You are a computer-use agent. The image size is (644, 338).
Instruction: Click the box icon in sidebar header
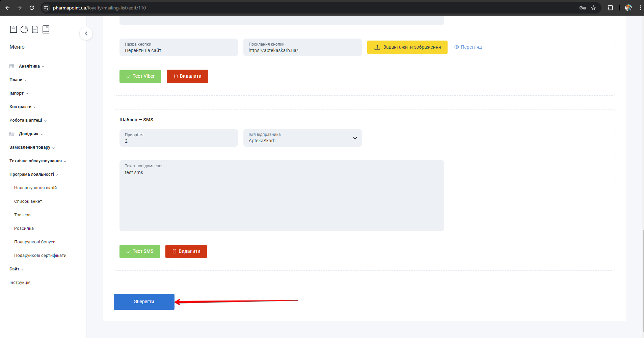click(14, 29)
